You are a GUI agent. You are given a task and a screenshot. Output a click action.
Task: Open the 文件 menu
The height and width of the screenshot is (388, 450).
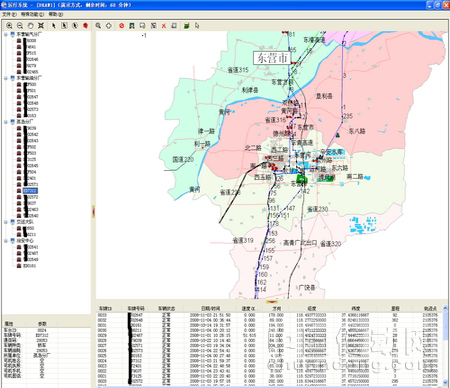click(x=9, y=14)
